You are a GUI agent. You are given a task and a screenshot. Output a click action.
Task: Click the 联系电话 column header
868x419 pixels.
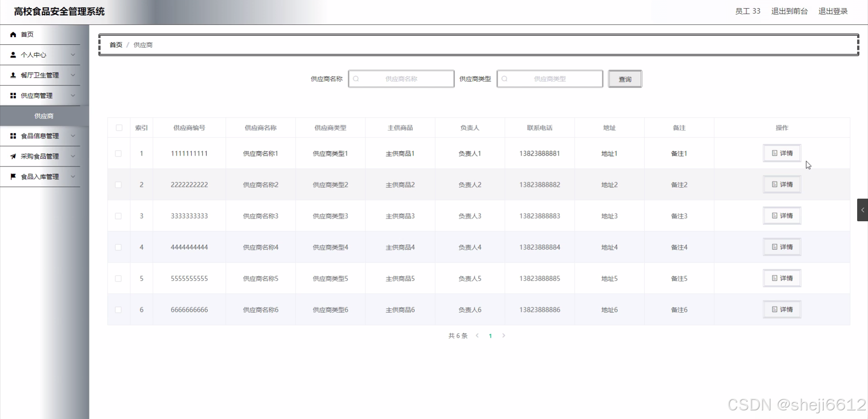click(x=540, y=128)
